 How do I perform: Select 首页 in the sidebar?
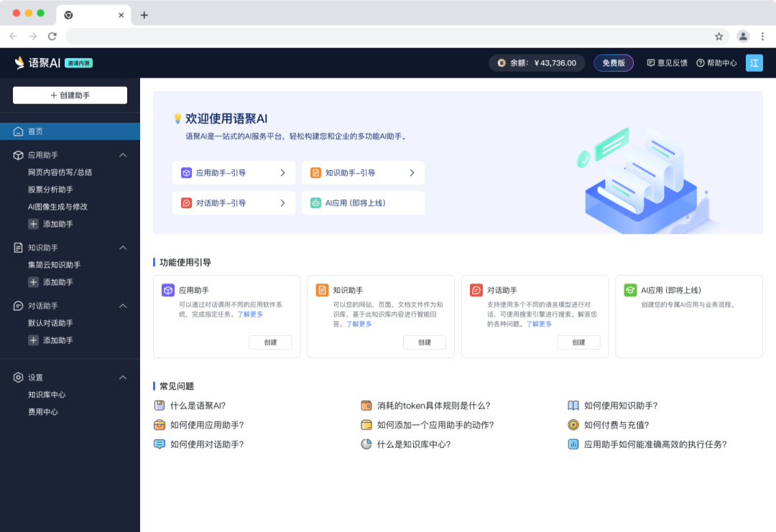pyautogui.click(x=35, y=131)
